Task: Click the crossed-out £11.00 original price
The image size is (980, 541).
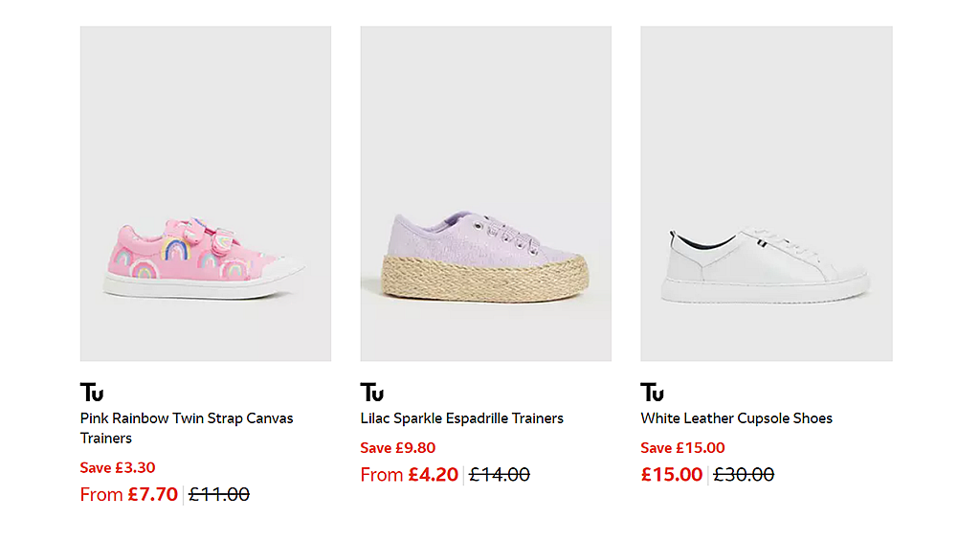Action: [x=219, y=495]
